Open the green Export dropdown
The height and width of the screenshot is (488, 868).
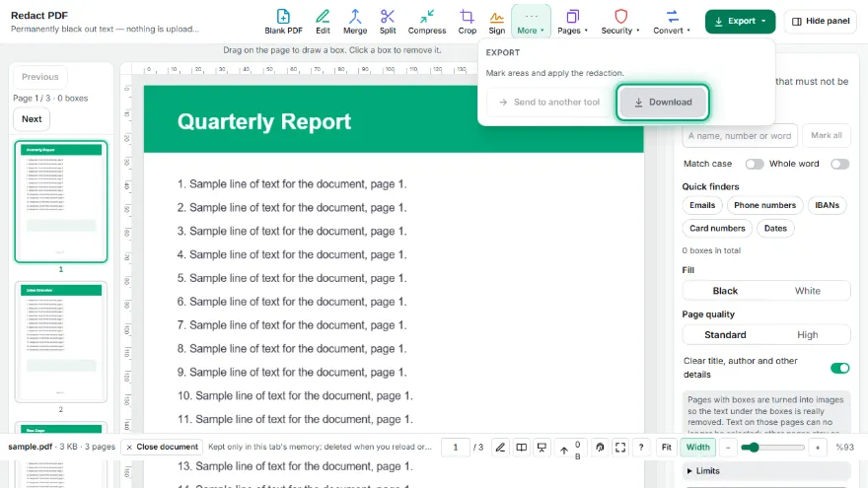pos(740,21)
